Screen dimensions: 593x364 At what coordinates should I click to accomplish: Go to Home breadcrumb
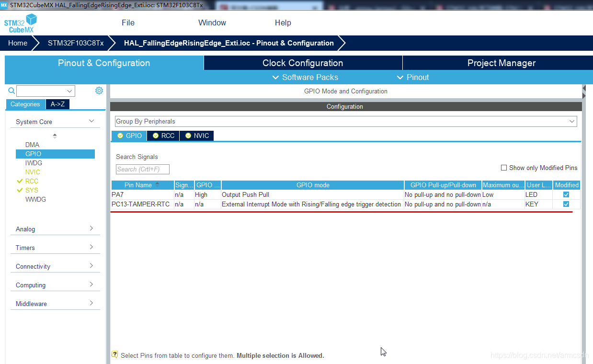tap(18, 43)
